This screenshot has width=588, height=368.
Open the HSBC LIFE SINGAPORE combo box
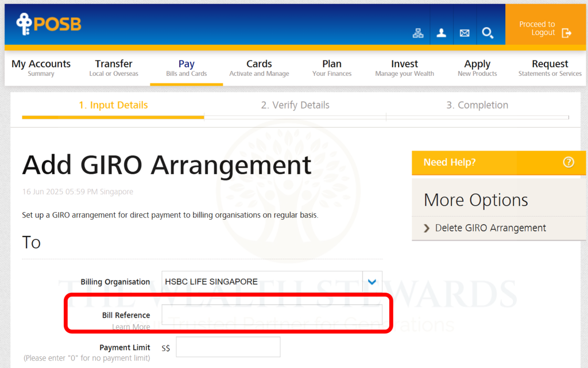pos(262,282)
